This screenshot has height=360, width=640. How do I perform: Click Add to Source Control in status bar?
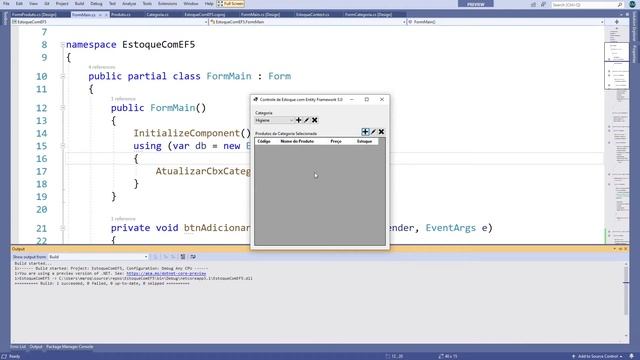pyautogui.click(x=597, y=356)
